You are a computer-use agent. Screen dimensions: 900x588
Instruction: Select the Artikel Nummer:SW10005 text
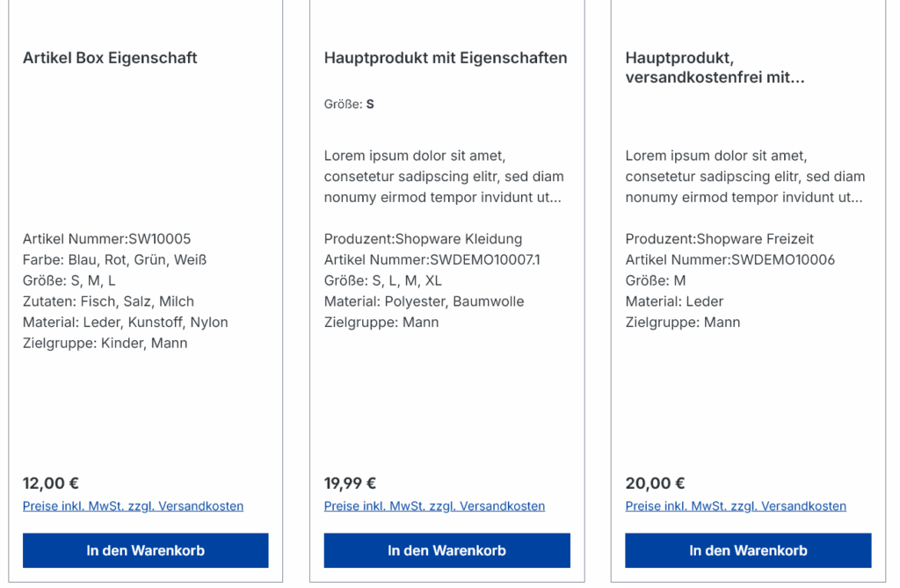[106, 239]
